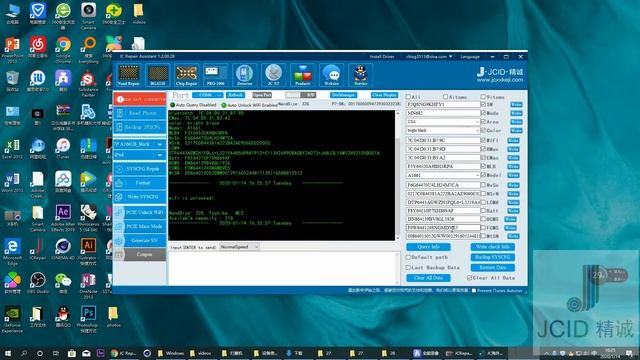Open the iTunes desktop icon

click(63, 149)
